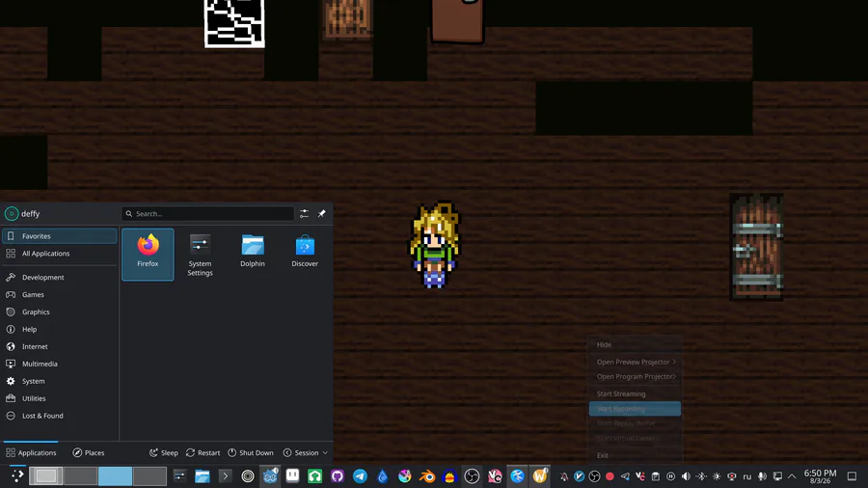Switch to the Places tab

pos(89,452)
